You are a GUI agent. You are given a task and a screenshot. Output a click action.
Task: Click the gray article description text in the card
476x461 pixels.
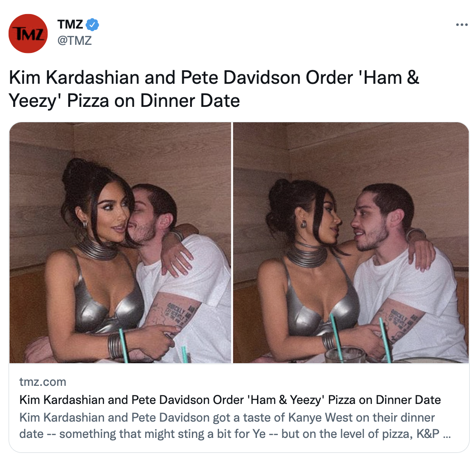click(235, 425)
